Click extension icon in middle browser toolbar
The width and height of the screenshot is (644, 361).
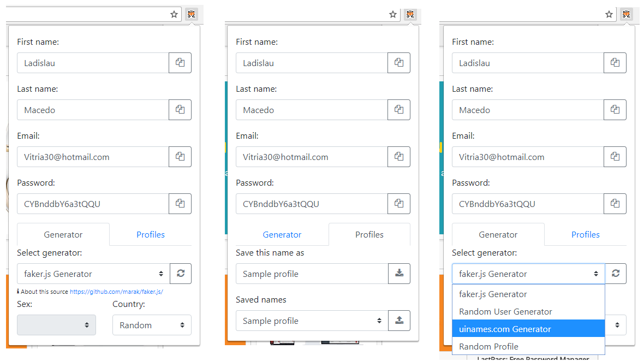[410, 14]
